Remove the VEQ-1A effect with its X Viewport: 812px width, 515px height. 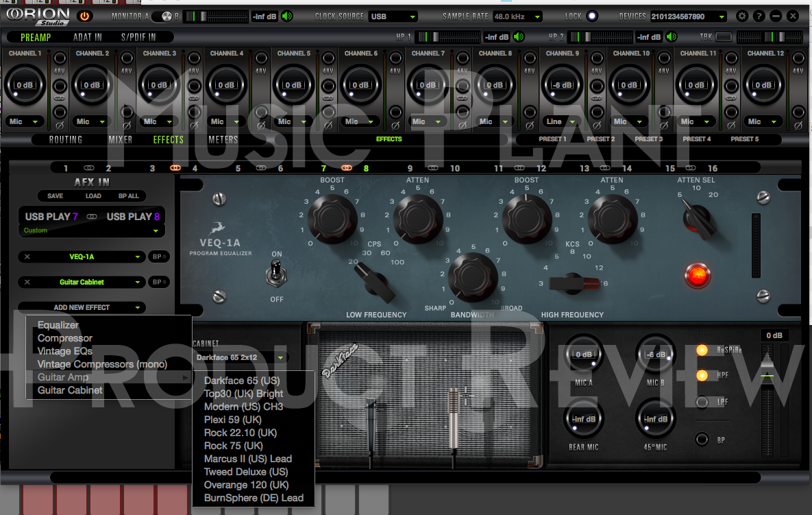[x=27, y=256]
